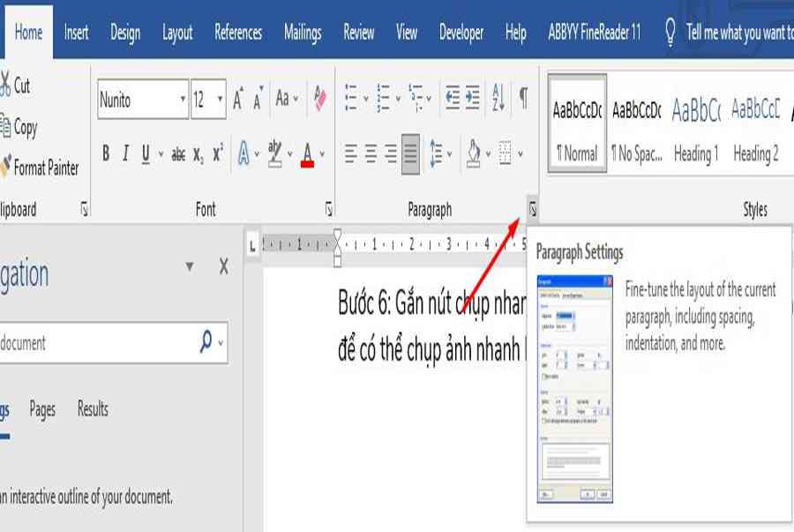Switch to the Review tab
Screen dimensions: 794x532
pyautogui.click(x=358, y=33)
